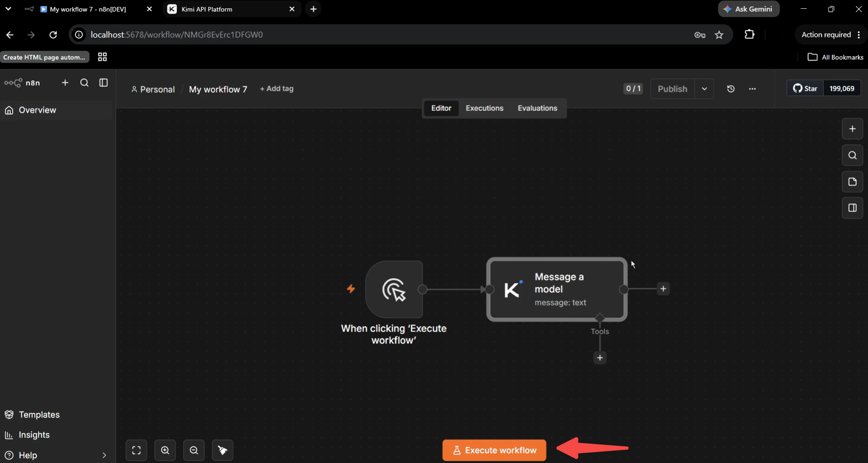Click the Action required button
This screenshot has height=463, width=868.
[x=830, y=35]
